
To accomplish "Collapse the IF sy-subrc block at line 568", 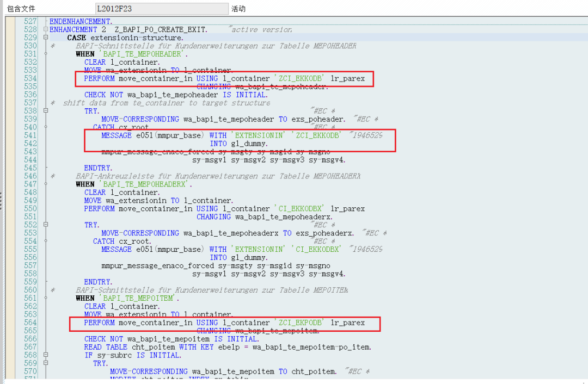I will 46,355.
